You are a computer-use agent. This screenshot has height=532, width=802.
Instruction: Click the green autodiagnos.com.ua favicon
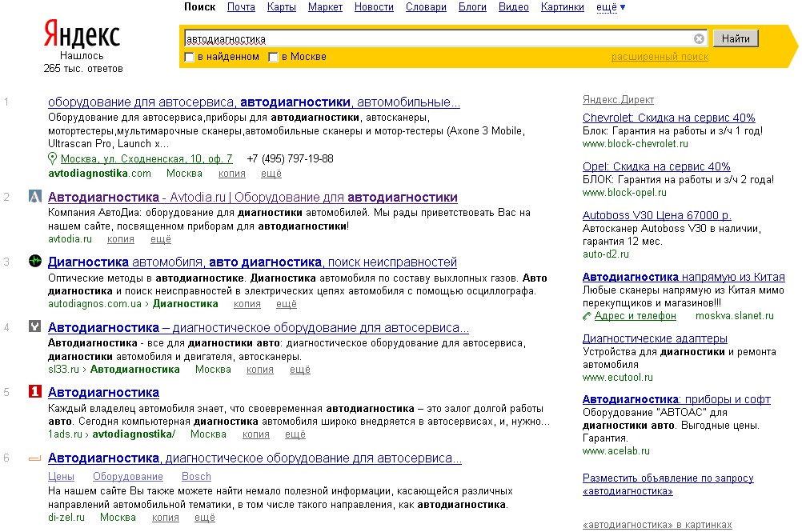34,261
